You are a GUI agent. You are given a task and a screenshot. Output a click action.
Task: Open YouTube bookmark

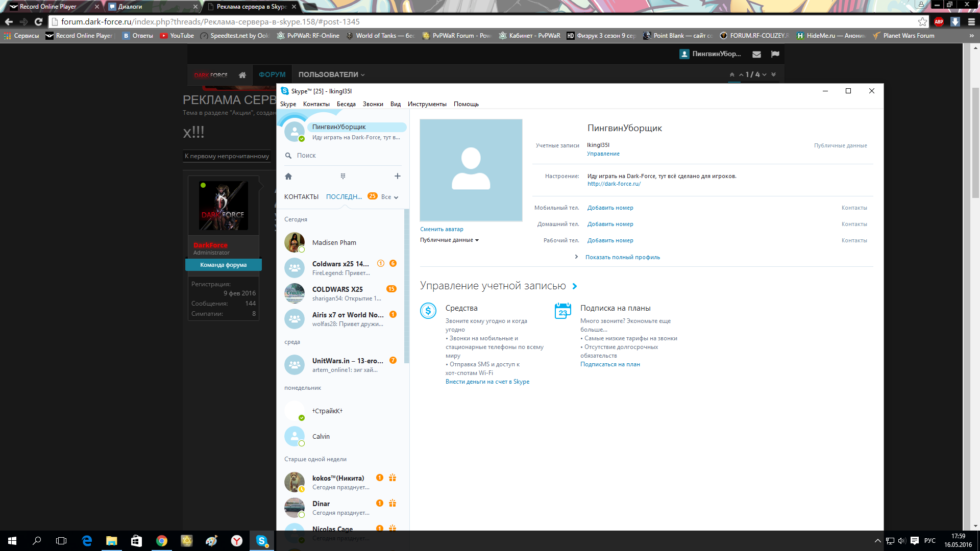pos(177,36)
